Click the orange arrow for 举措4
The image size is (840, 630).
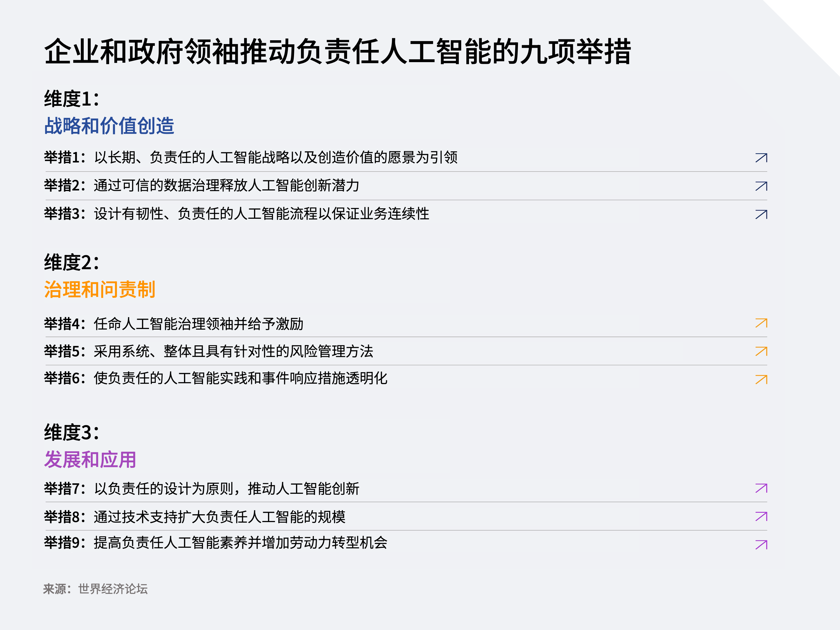point(761,323)
